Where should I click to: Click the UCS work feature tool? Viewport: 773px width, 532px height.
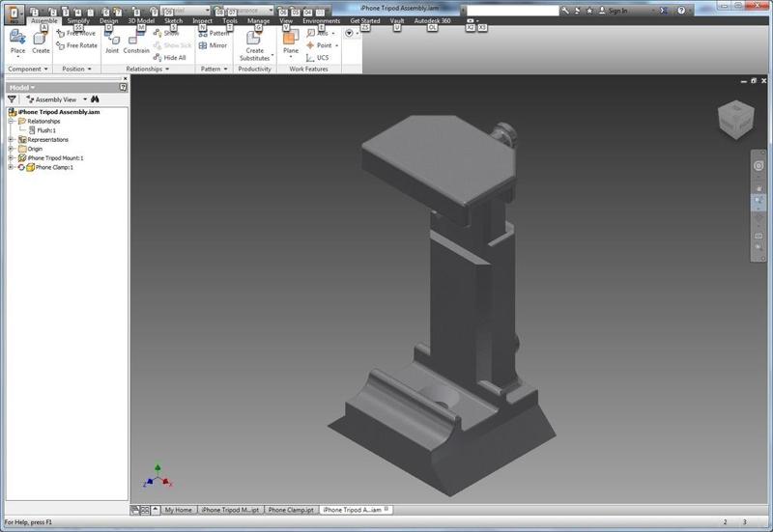tap(318, 58)
